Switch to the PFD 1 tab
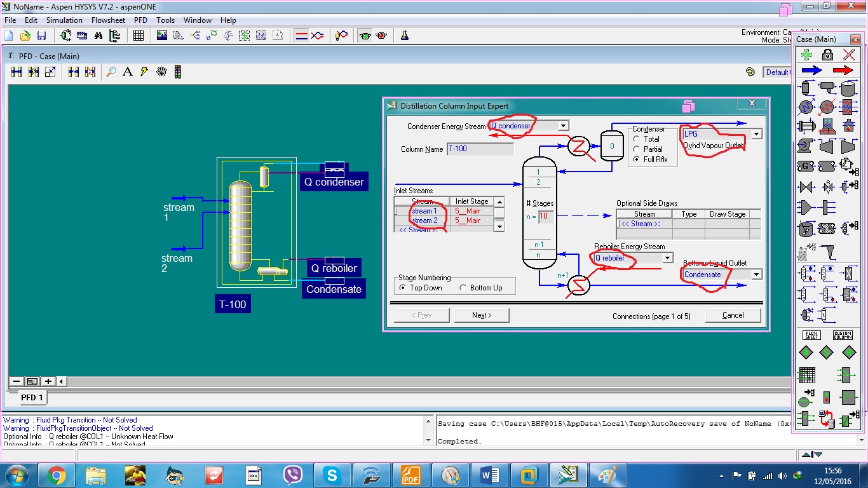The width and height of the screenshot is (868, 488). coord(32,397)
